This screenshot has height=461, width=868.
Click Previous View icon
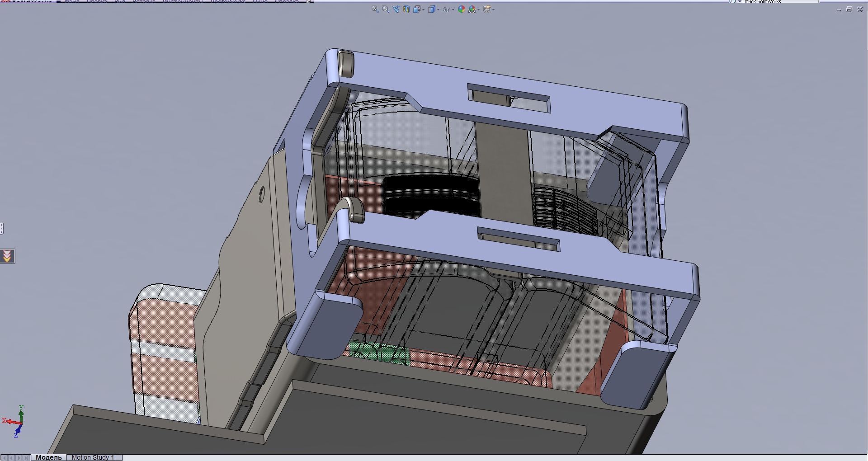click(x=396, y=9)
